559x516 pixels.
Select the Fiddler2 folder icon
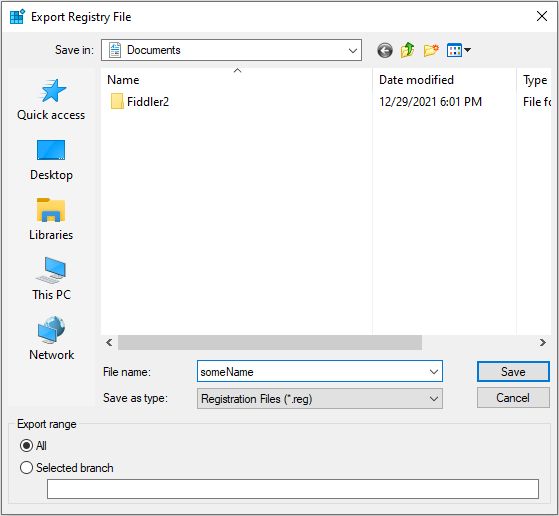coord(117,102)
